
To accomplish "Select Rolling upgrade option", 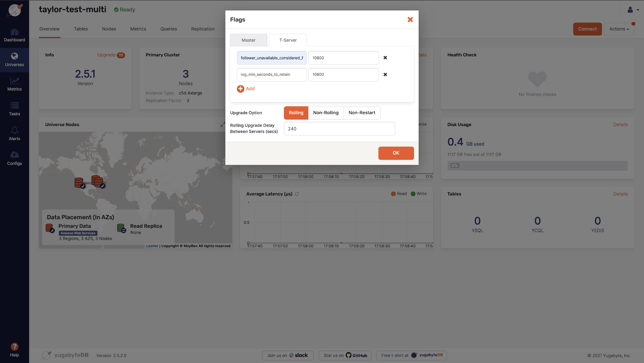I will point(296,113).
